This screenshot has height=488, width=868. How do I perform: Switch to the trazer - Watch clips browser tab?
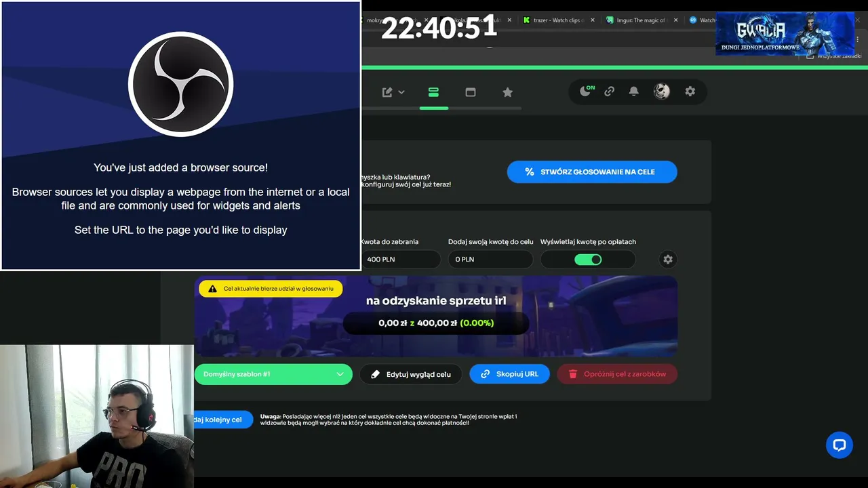coord(558,20)
